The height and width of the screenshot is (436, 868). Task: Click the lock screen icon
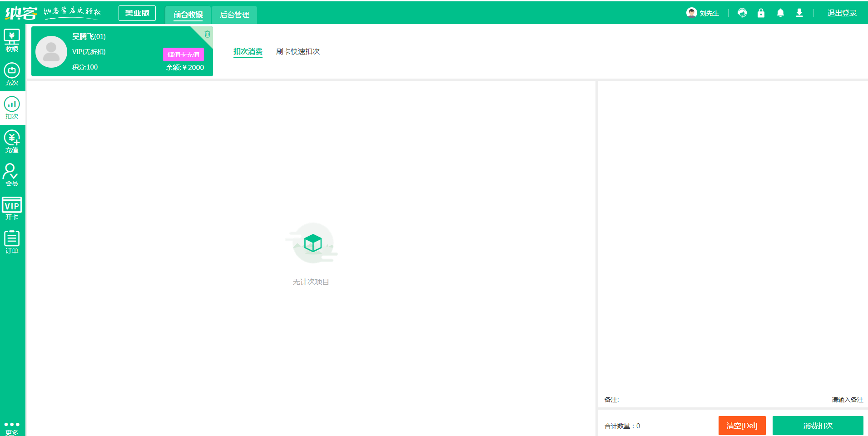click(x=761, y=13)
